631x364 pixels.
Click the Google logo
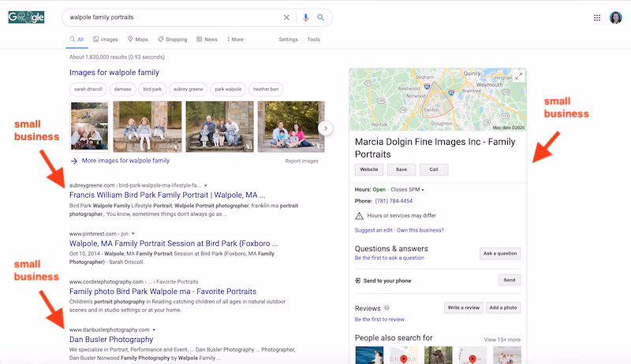pos(26,17)
